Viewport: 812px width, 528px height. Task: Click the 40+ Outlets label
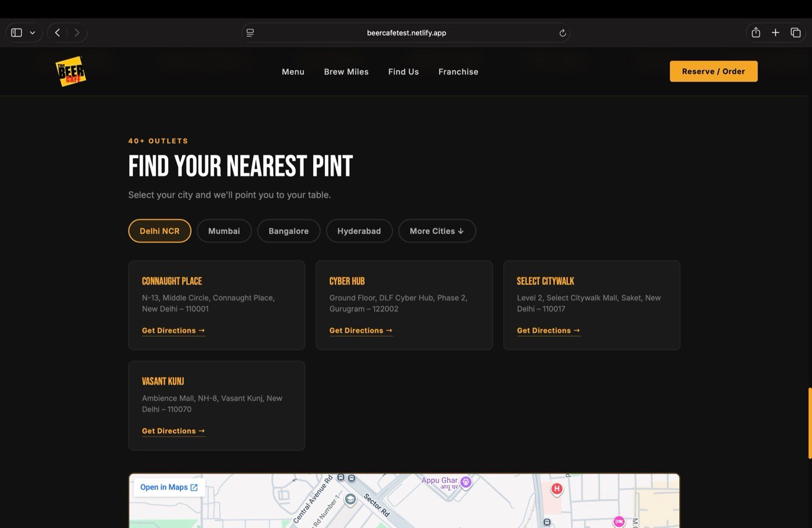click(x=158, y=141)
